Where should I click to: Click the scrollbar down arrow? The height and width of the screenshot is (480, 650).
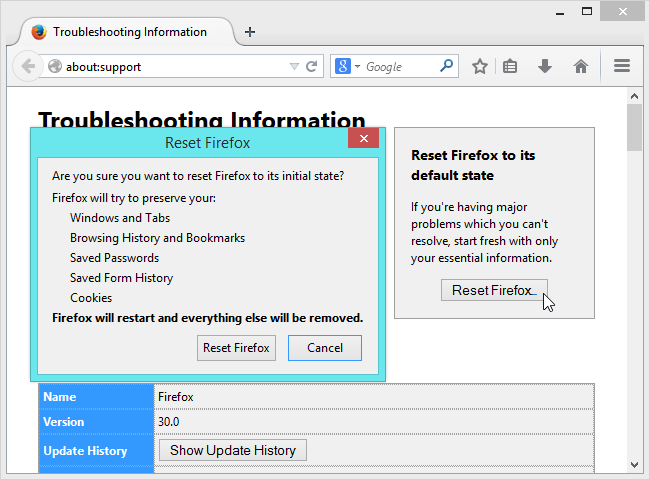(x=634, y=464)
